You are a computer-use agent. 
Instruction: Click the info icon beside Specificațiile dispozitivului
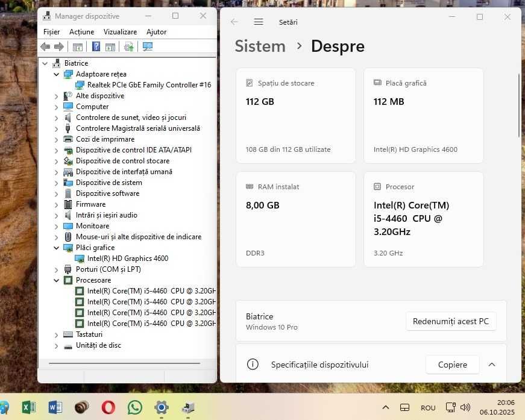[x=253, y=364]
